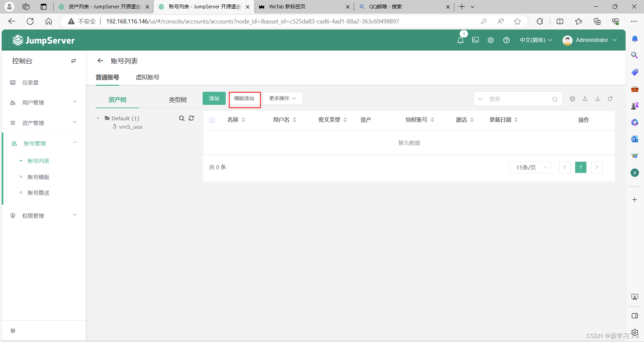Go to next page arrow
This screenshot has width=644, height=342.
point(597,167)
